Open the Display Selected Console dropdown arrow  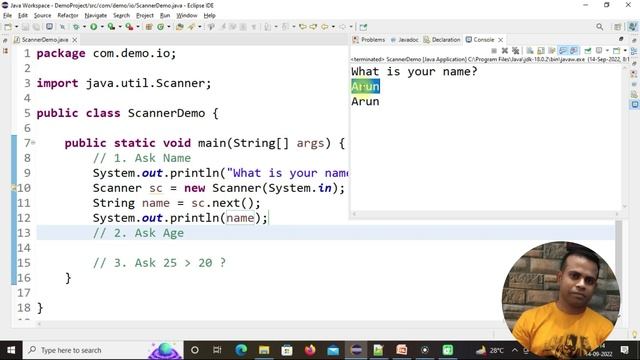click(x=607, y=51)
